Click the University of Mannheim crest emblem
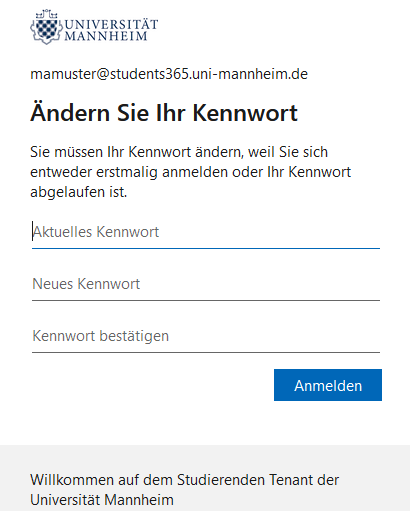 [x=46, y=27]
